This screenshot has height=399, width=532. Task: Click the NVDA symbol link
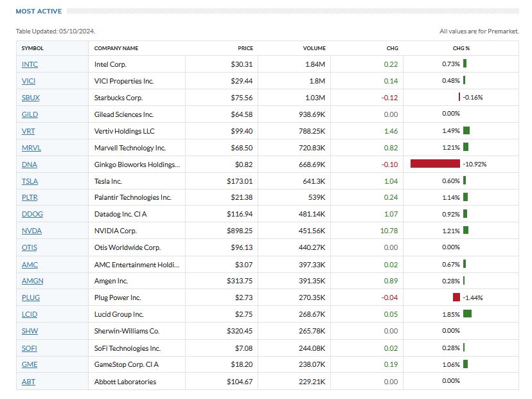click(x=30, y=231)
